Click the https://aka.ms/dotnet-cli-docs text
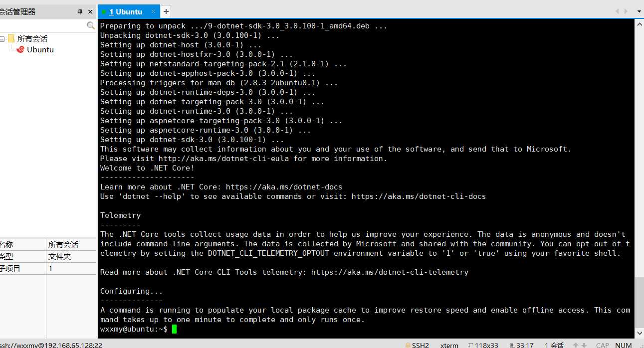 (x=419, y=196)
